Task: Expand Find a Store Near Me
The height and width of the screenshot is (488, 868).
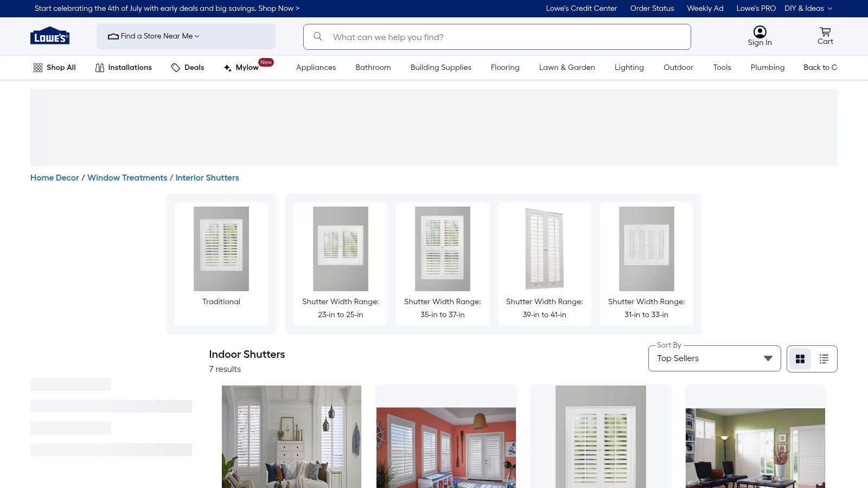Action: coord(186,36)
